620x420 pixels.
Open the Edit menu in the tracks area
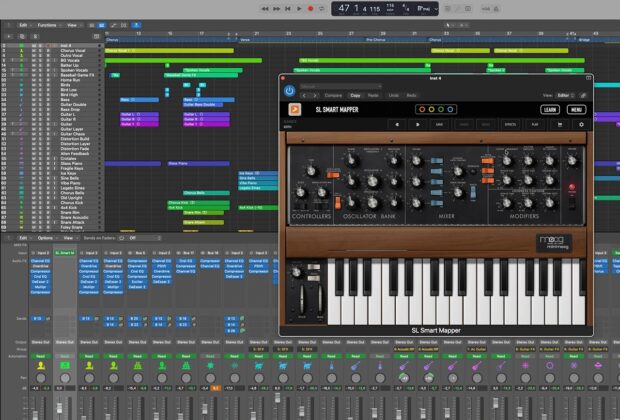click(x=24, y=25)
